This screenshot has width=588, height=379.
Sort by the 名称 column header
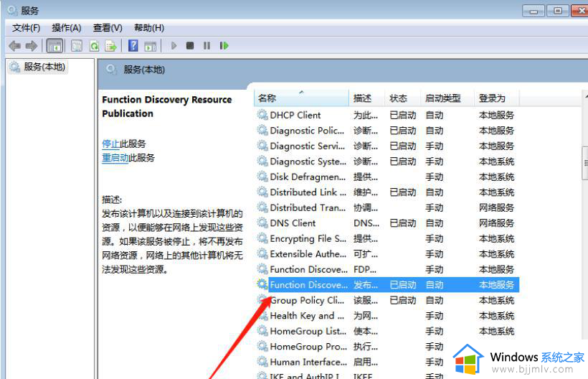point(301,98)
